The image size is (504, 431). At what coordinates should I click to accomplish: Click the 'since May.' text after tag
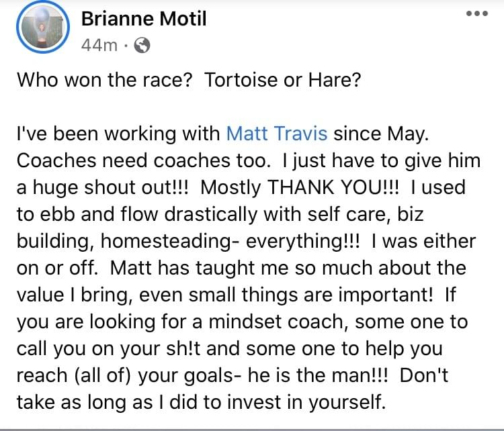(381, 134)
